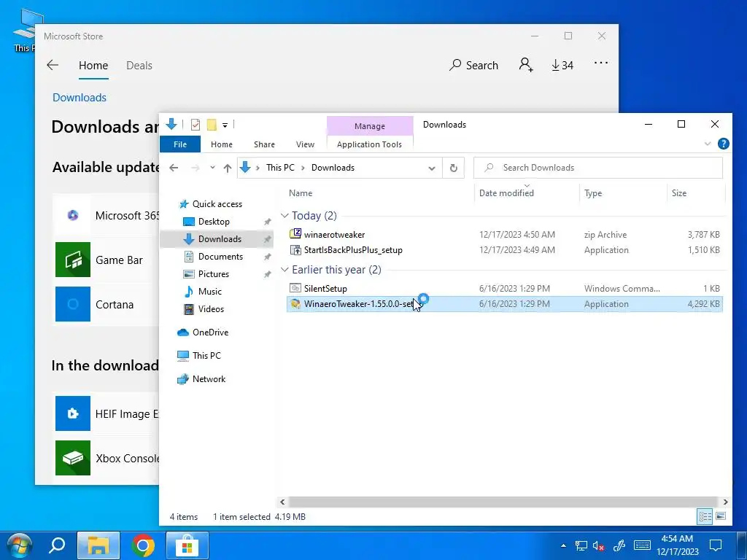This screenshot has height=560, width=747.
Task: Select StartIsBackPlusPlus_setup file
Action: coord(353,250)
